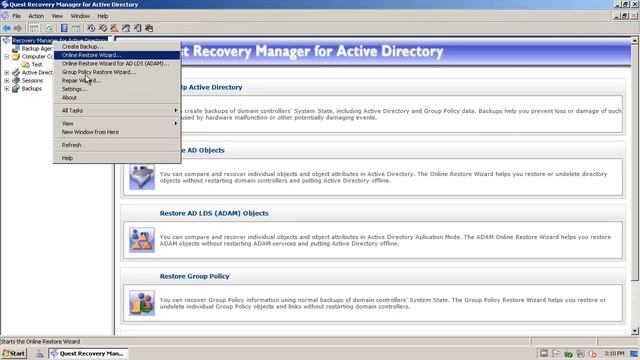Screen dimensions: 640x360
Task: Open the Help menu in menu bar
Action: (x=102, y=16)
